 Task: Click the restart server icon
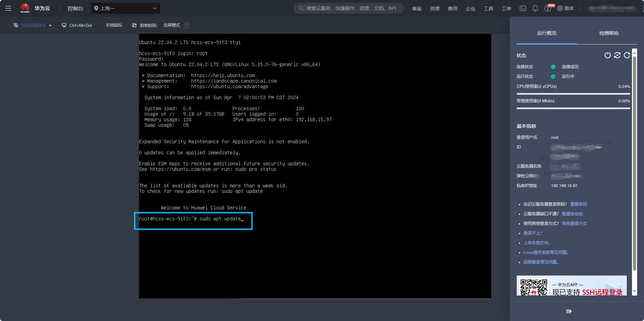pos(617,55)
